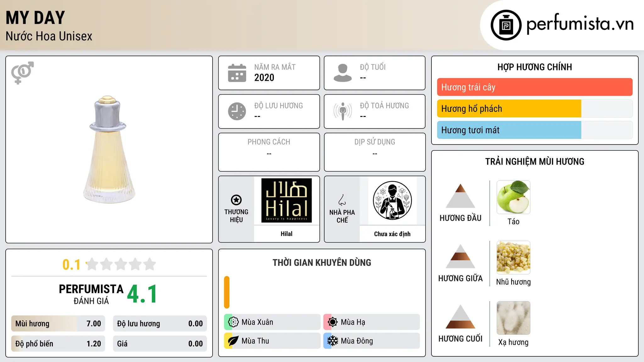Viewport: 644px width, 362px height.
Task: Click the grey rating stars row
Action: coord(121,264)
